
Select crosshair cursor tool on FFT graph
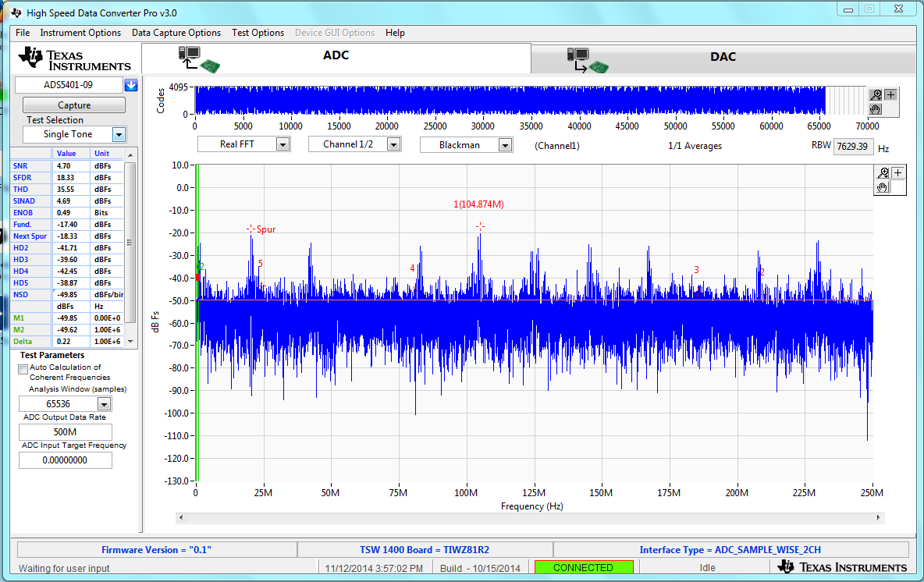(x=897, y=172)
